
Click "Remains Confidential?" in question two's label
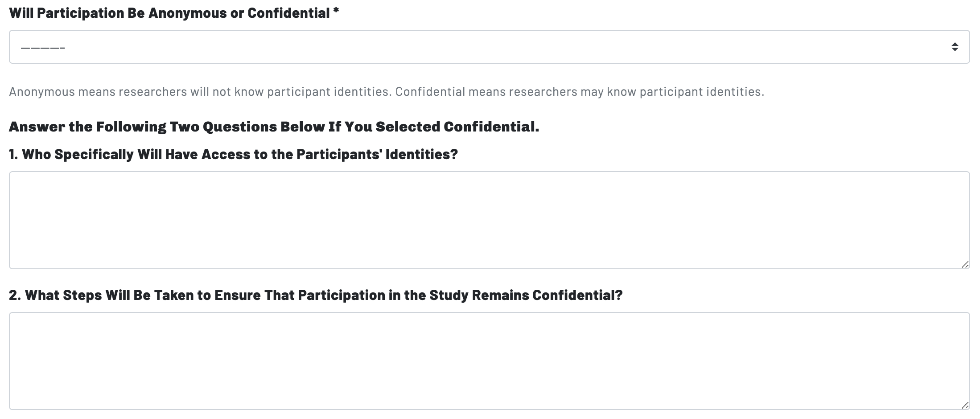pyautogui.click(x=547, y=295)
